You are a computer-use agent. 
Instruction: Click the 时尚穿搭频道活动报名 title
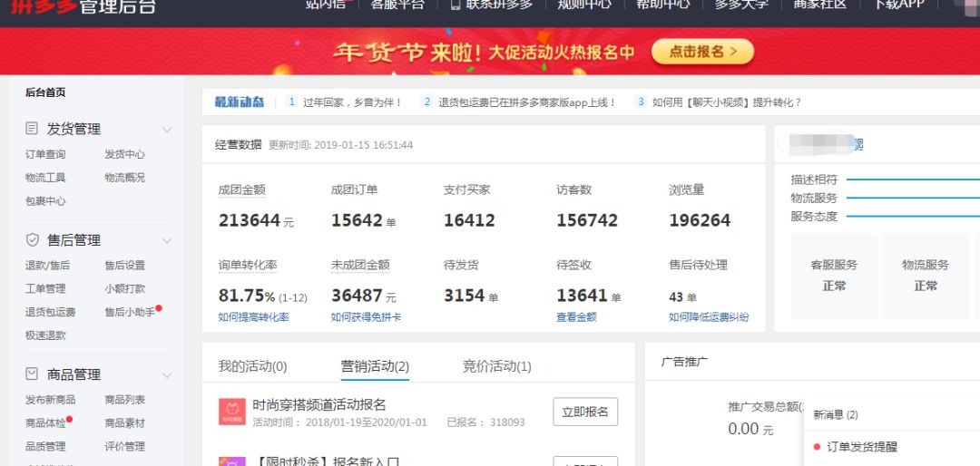pyautogui.click(x=318, y=404)
